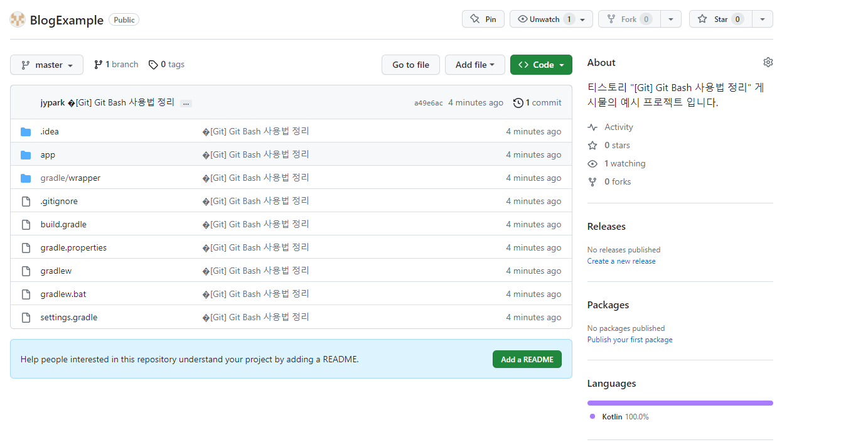868x442 pixels.
Task: Click the star icon beside 0 stars
Action: coord(592,146)
